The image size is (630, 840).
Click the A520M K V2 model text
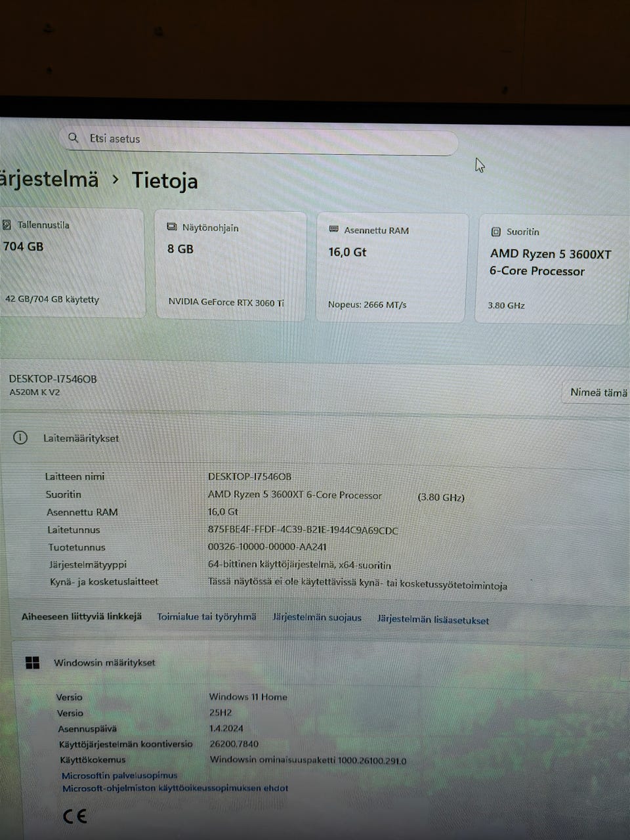(x=35, y=392)
